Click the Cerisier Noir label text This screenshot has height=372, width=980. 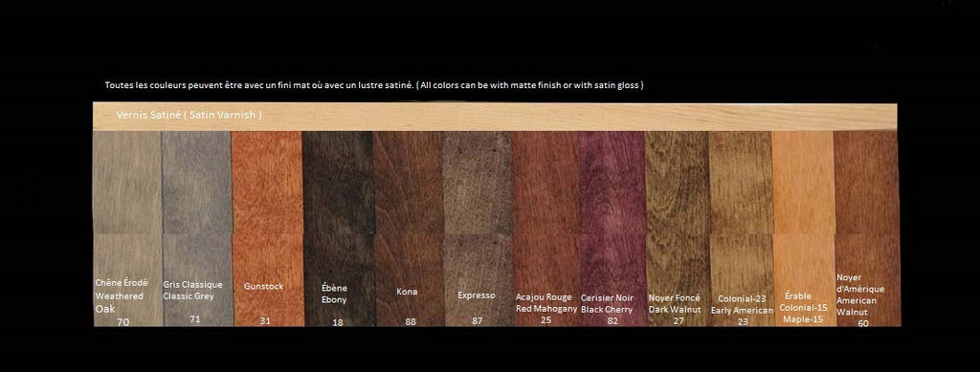pos(607,297)
